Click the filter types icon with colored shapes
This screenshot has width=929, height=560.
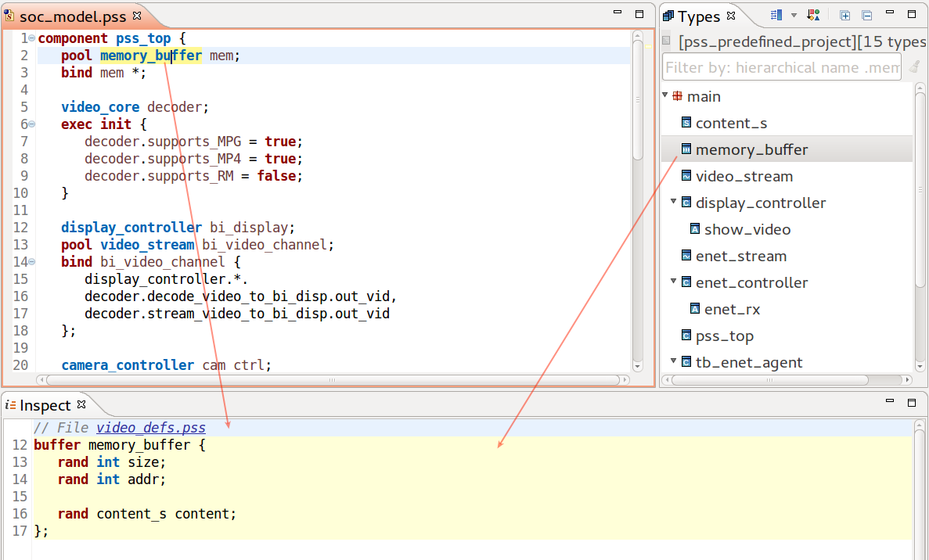click(x=812, y=15)
